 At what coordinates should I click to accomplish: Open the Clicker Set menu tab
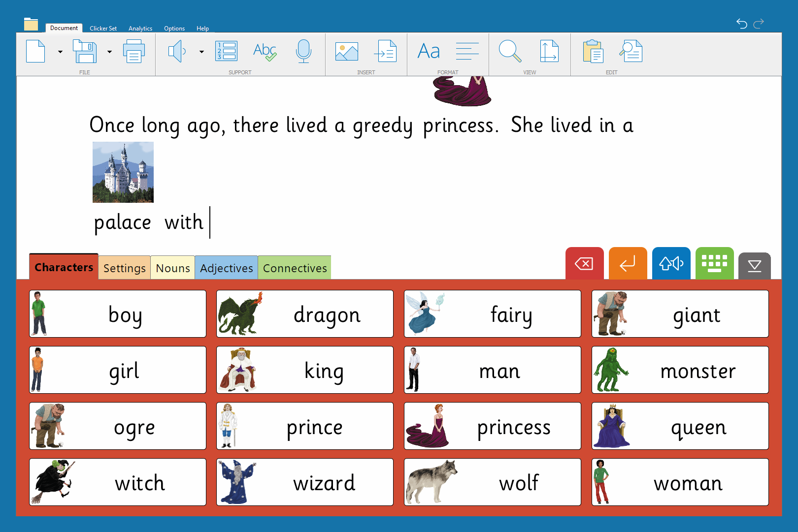coord(103,28)
